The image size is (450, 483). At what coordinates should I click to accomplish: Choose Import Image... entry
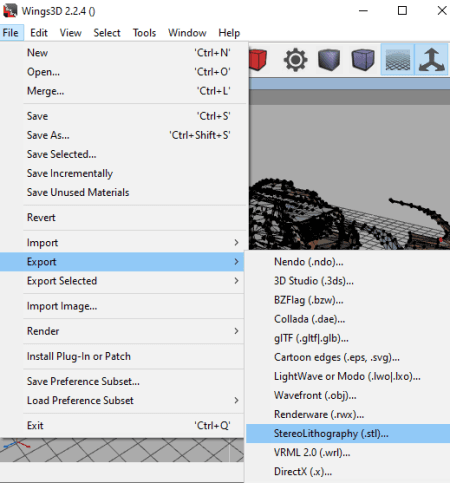[x=123, y=306]
